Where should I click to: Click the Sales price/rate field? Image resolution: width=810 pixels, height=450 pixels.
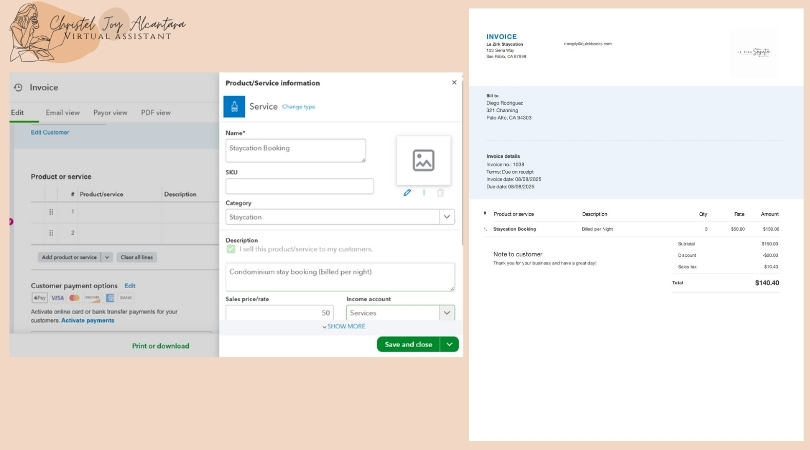(279, 313)
